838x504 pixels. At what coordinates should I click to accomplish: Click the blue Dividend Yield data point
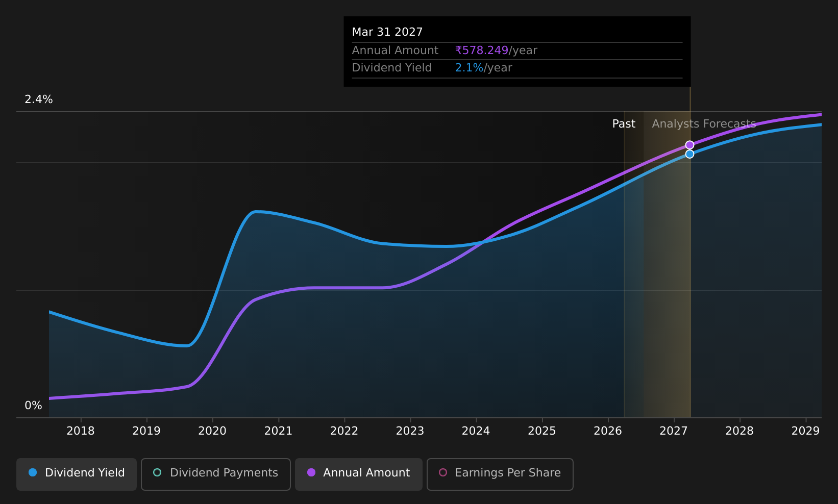click(689, 154)
